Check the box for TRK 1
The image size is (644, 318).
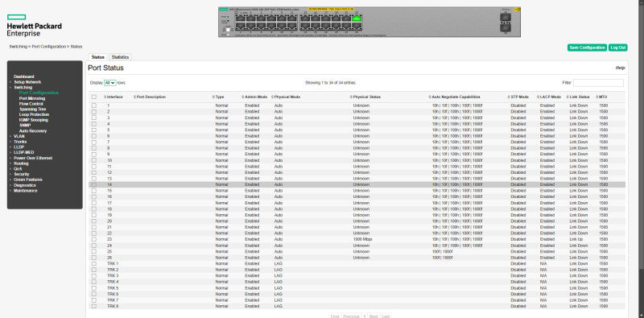pyautogui.click(x=94, y=263)
